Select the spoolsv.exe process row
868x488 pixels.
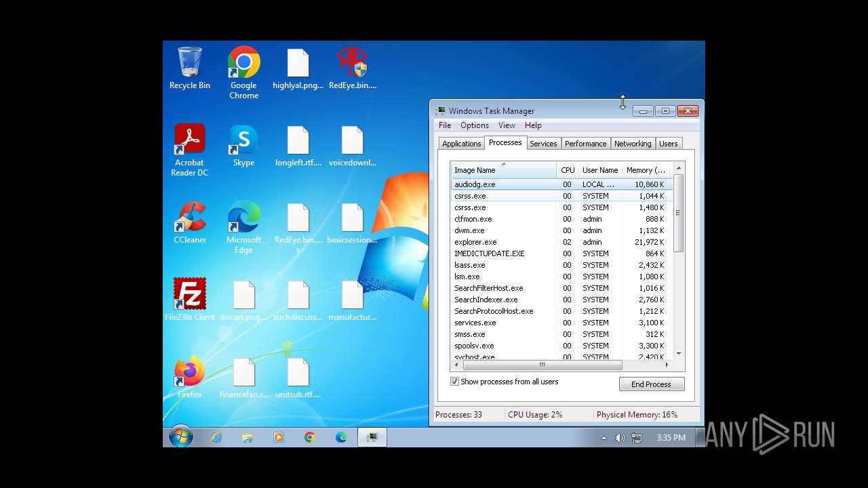tap(561, 346)
